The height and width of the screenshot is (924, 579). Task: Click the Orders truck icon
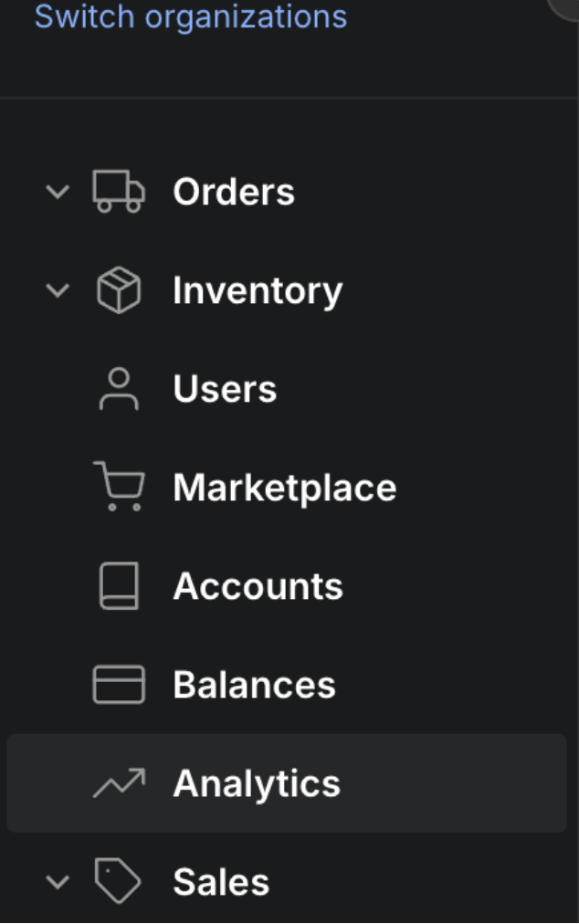[x=119, y=192]
